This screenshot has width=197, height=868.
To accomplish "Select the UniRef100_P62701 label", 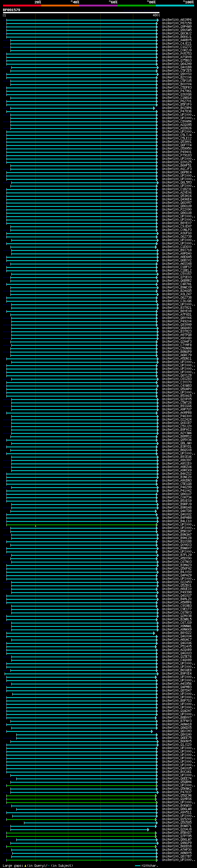I will [177, 101].
